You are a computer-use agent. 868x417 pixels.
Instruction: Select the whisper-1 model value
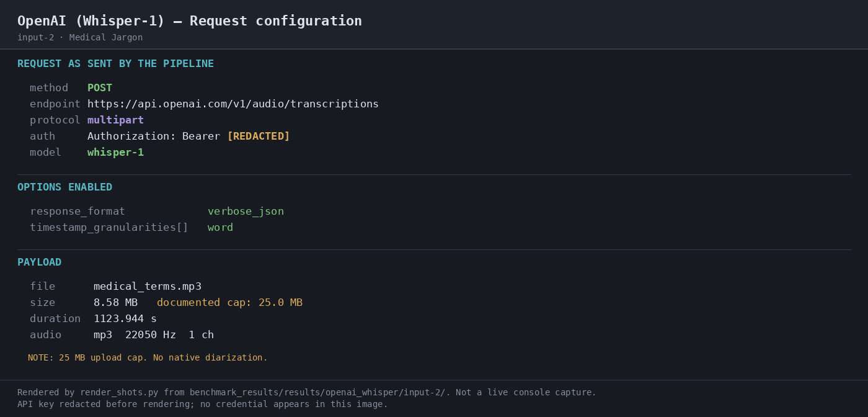click(115, 152)
